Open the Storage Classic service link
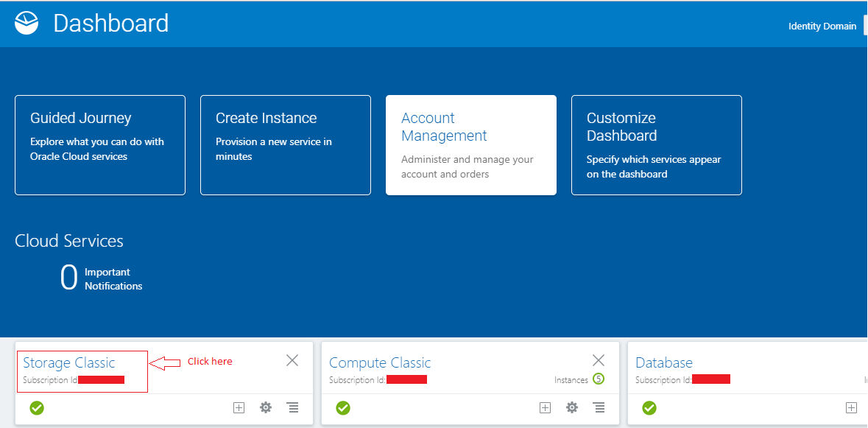868x428 pixels. (x=68, y=362)
